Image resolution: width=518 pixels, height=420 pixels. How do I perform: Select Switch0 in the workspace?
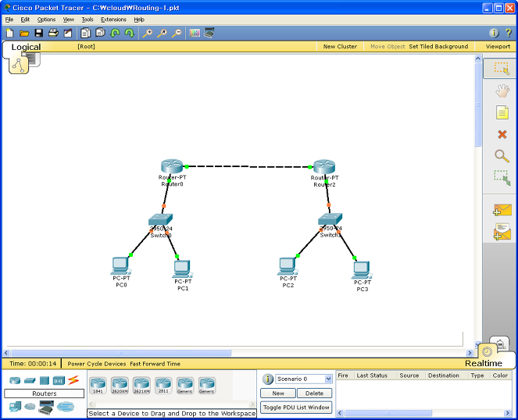coord(160,219)
